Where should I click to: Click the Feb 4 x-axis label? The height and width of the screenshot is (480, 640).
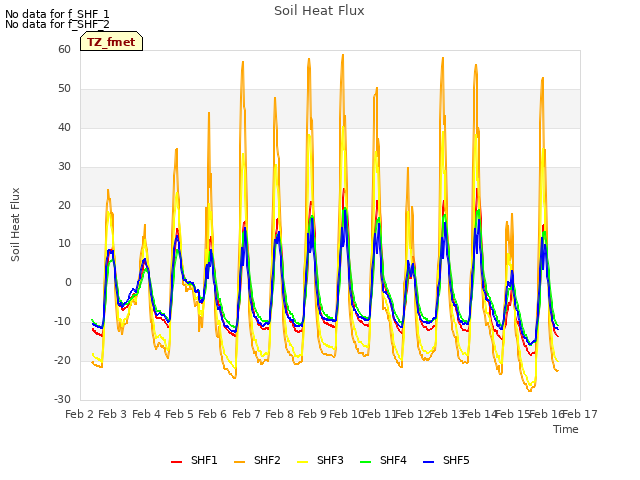pos(147,414)
